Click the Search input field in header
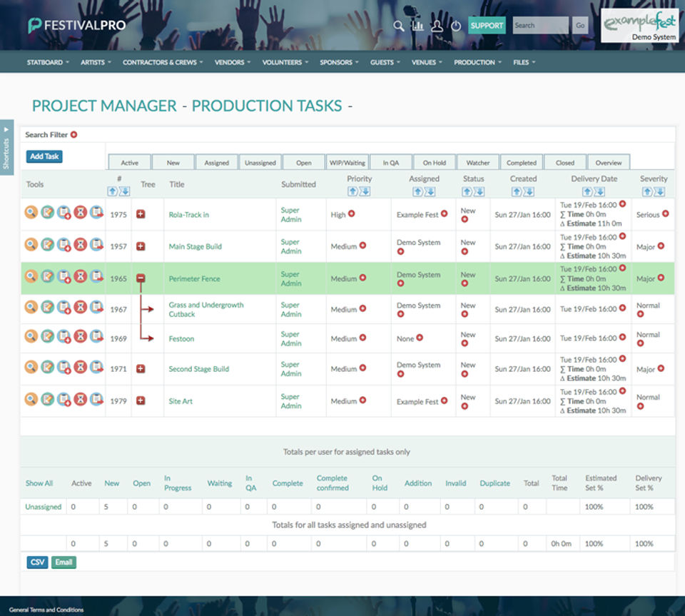This screenshot has width=685, height=616. tap(540, 26)
